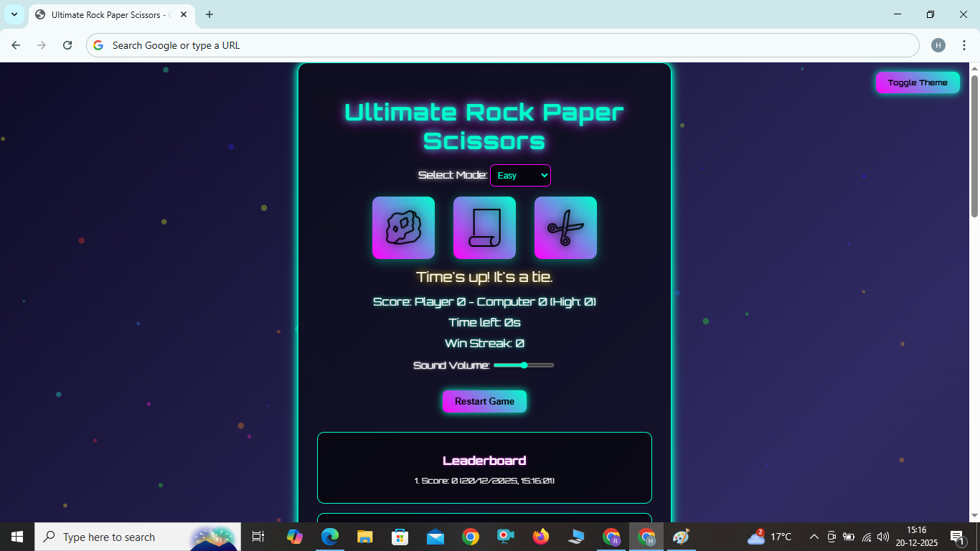Open the Chrome browser menu
The image size is (980, 551).
tap(964, 44)
